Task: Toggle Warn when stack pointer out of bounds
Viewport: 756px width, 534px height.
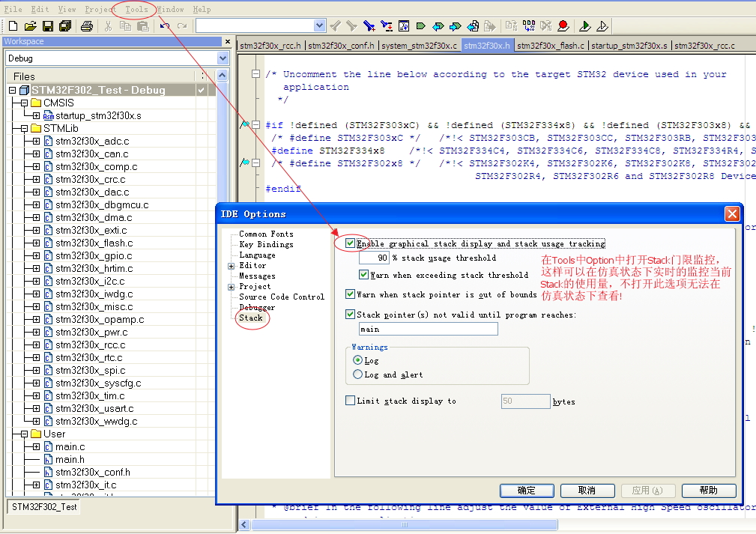Action: (351, 294)
